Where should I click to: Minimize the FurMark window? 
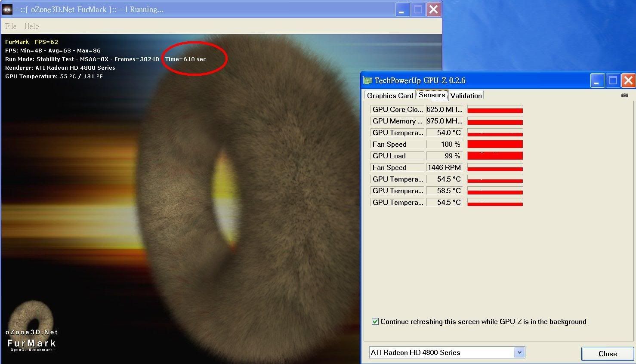point(402,9)
